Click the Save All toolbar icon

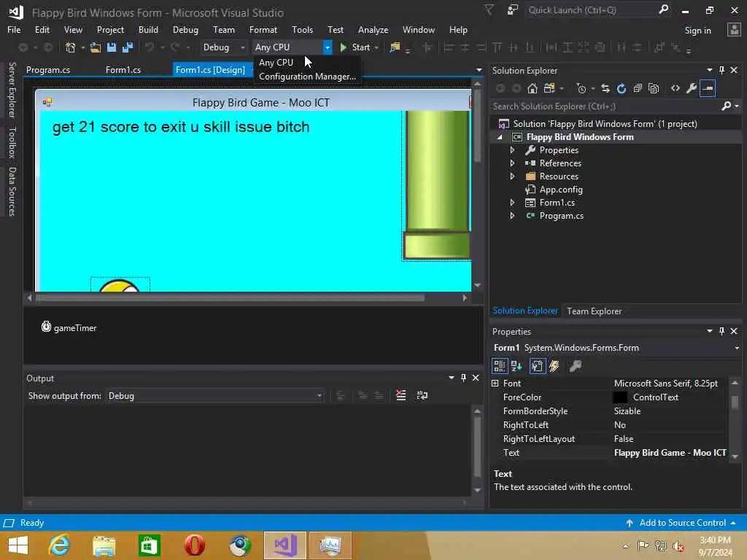tap(128, 47)
